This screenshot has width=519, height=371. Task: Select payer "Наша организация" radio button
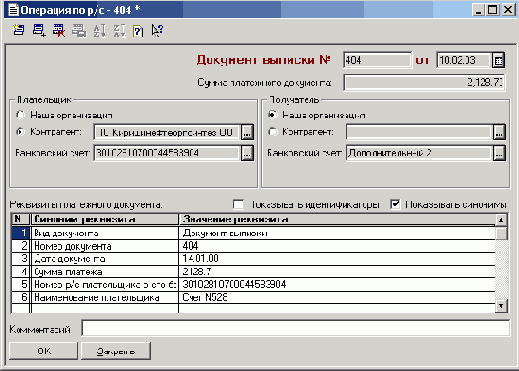point(21,115)
